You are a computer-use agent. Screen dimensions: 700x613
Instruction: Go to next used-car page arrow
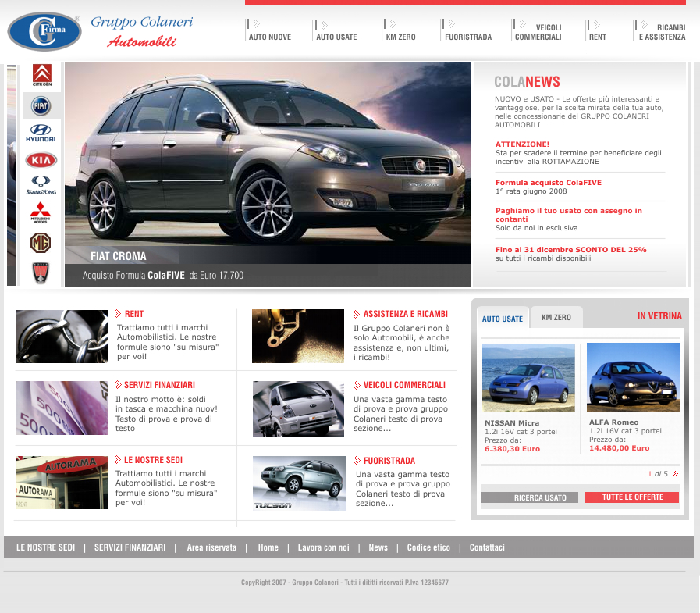(x=675, y=473)
